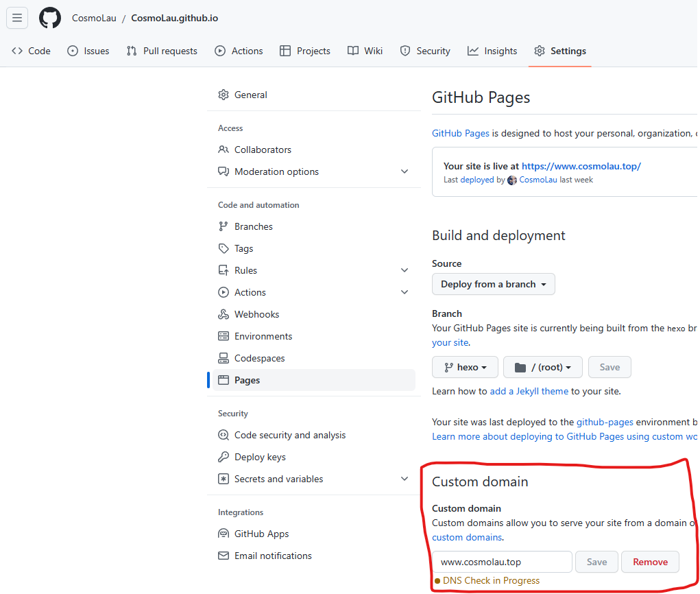Open the hamburger navigation menu

pos(17,18)
